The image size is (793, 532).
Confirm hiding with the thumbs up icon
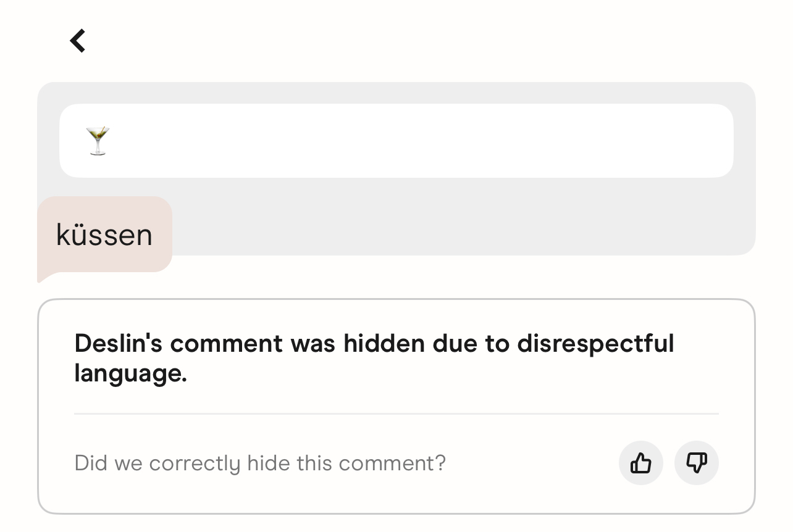pos(640,463)
